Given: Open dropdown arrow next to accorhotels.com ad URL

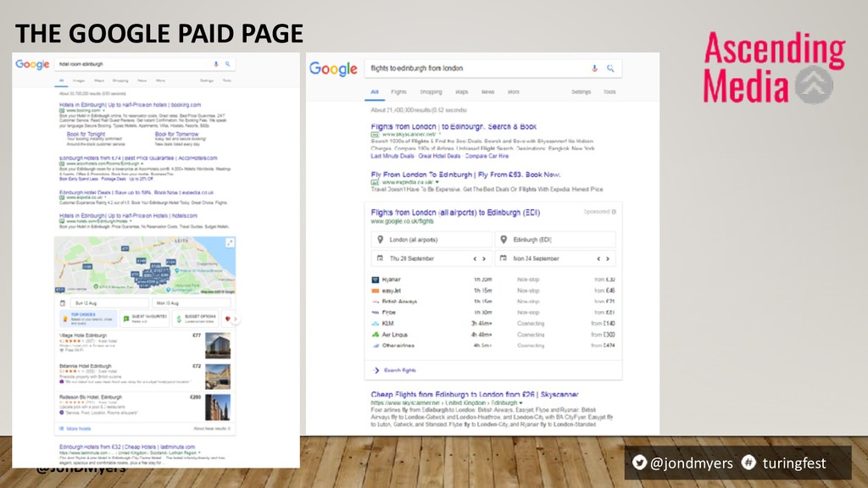Looking at the screenshot, I should point(142,164).
